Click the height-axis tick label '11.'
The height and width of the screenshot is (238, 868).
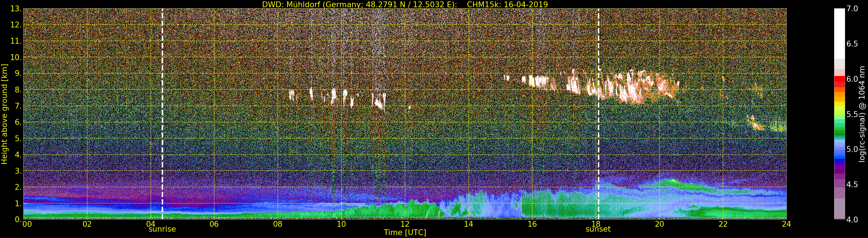pyautogui.click(x=16, y=41)
